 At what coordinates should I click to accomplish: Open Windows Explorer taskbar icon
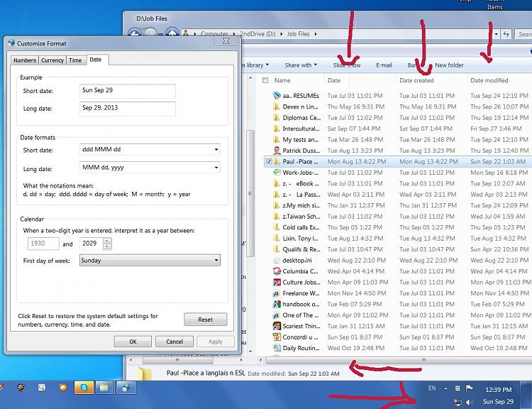[104, 387]
